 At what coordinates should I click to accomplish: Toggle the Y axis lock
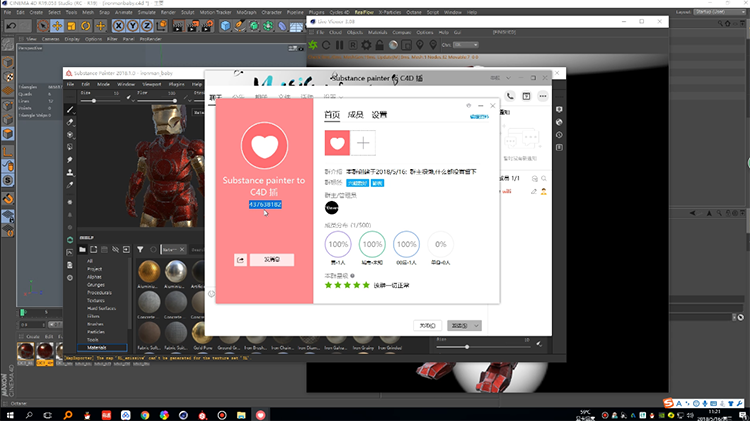133,24
